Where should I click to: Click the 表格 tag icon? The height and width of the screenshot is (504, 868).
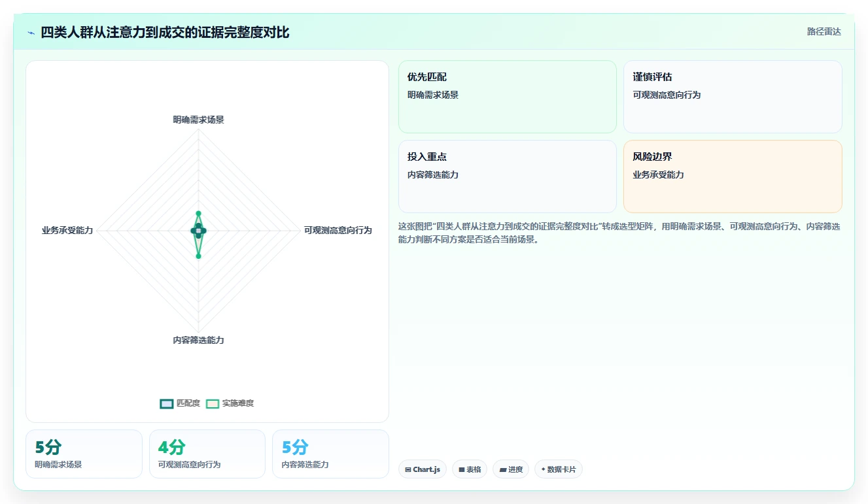coord(462,469)
